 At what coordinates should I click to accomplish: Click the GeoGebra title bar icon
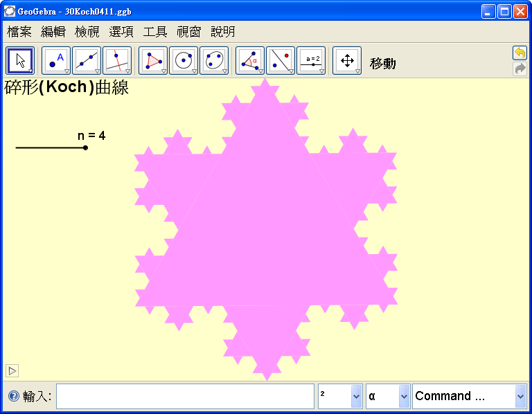click(x=10, y=11)
